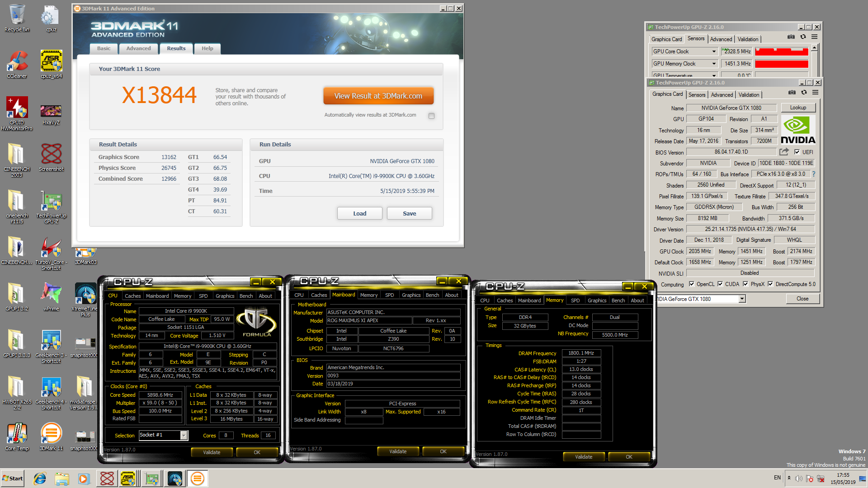Click the GPU Memory Clock red sensor graph

[x=782, y=64]
